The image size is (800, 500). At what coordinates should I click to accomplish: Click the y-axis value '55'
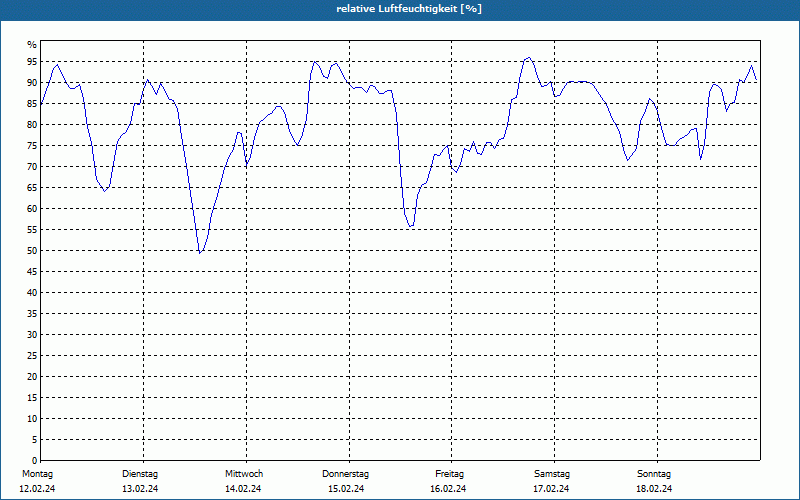point(32,230)
